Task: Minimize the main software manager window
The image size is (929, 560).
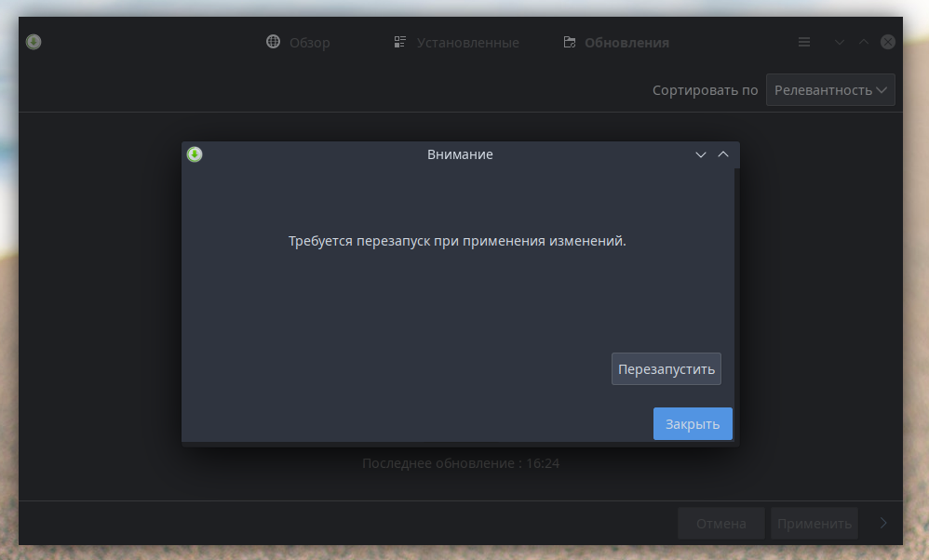Action: tap(839, 42)
